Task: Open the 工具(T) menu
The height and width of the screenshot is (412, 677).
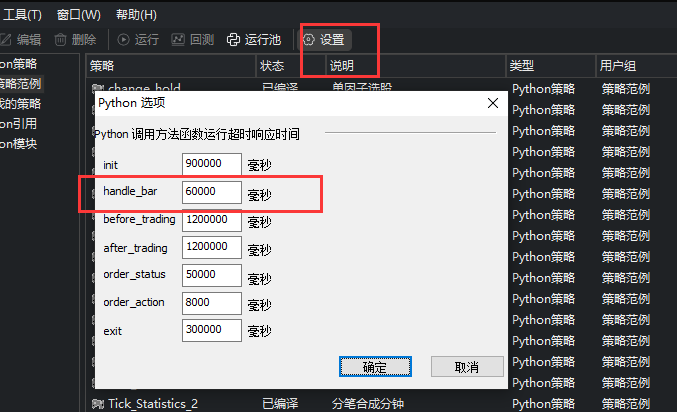Action: point(22,15)
